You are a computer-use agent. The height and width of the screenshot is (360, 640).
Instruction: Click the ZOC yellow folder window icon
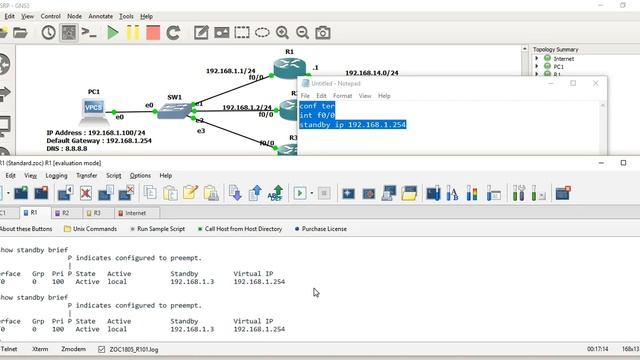click(409, 193)
